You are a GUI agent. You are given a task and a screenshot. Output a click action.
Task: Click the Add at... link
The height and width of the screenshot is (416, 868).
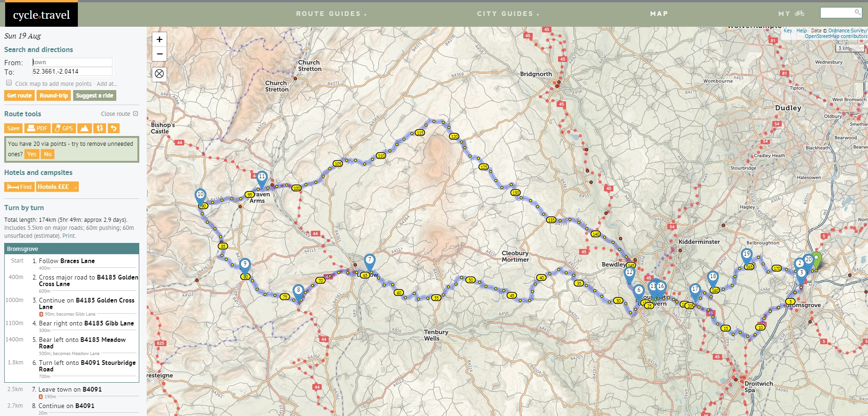[107, 84]
